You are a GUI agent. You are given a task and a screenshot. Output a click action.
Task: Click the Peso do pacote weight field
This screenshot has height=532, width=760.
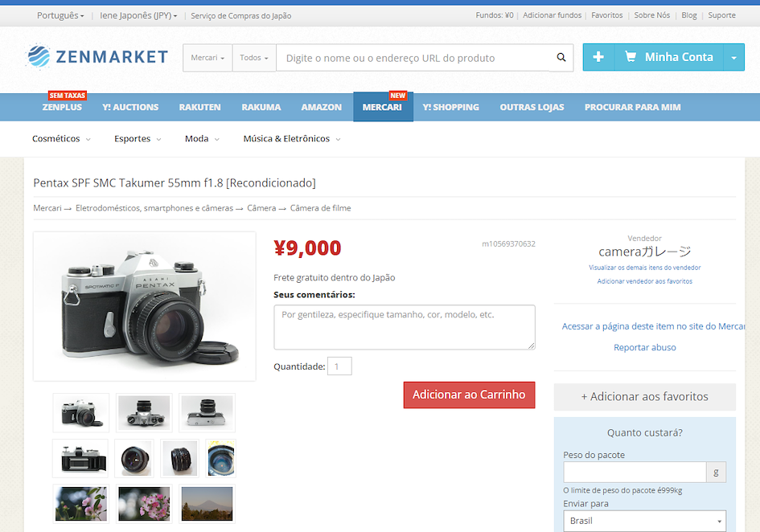(635, 472)
